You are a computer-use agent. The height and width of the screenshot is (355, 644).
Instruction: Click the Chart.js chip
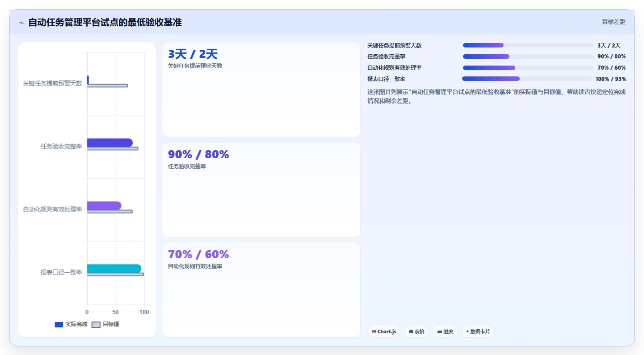(384, 331)
